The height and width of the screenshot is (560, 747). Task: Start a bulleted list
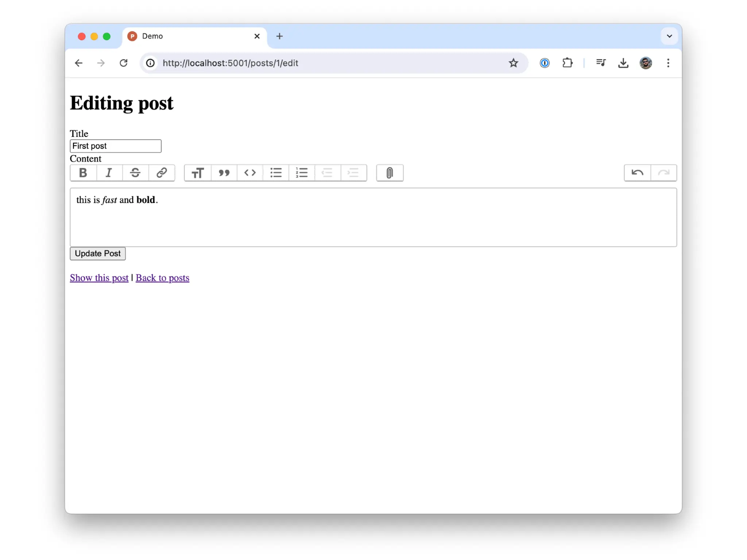coord(276,173)
